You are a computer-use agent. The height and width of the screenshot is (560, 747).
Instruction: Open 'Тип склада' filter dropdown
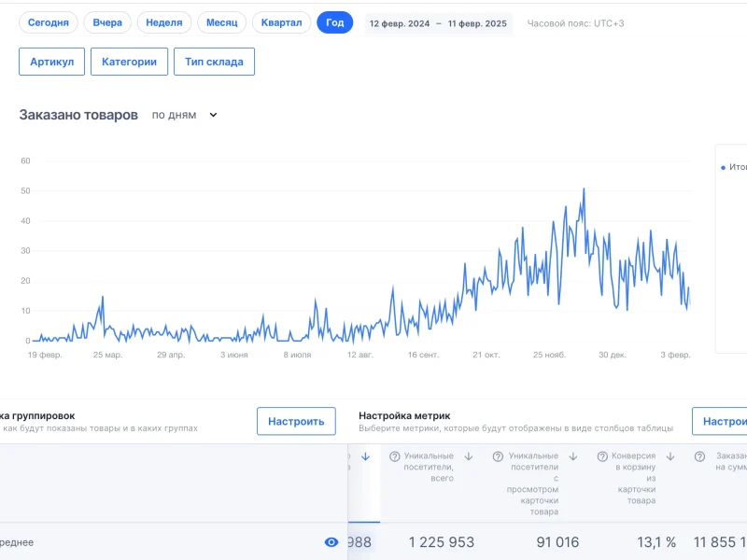pyautogui.click(x=214, y=62)
